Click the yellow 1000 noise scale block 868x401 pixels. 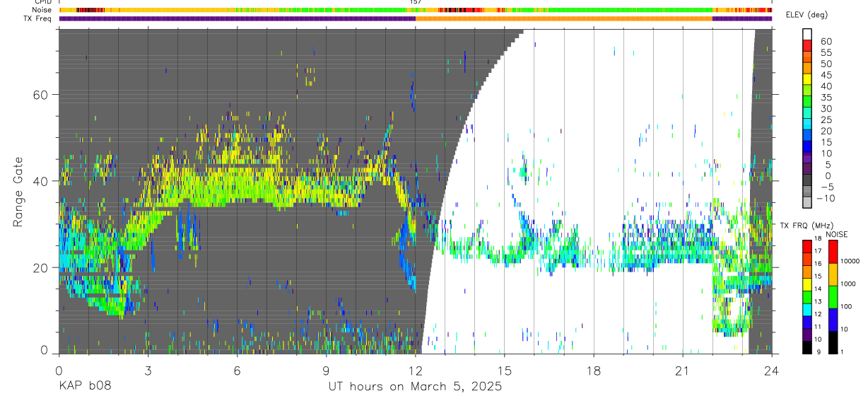click(x=833, y=274)
